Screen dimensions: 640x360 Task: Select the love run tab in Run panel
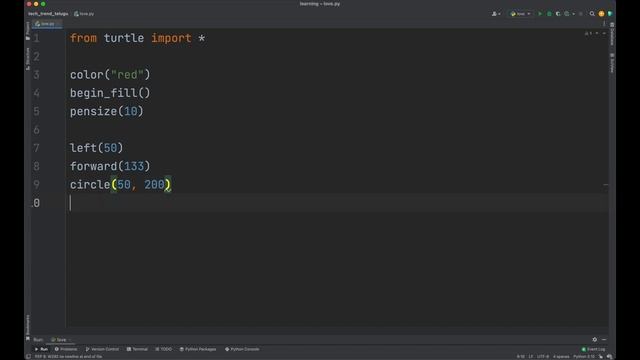point(59,340)
